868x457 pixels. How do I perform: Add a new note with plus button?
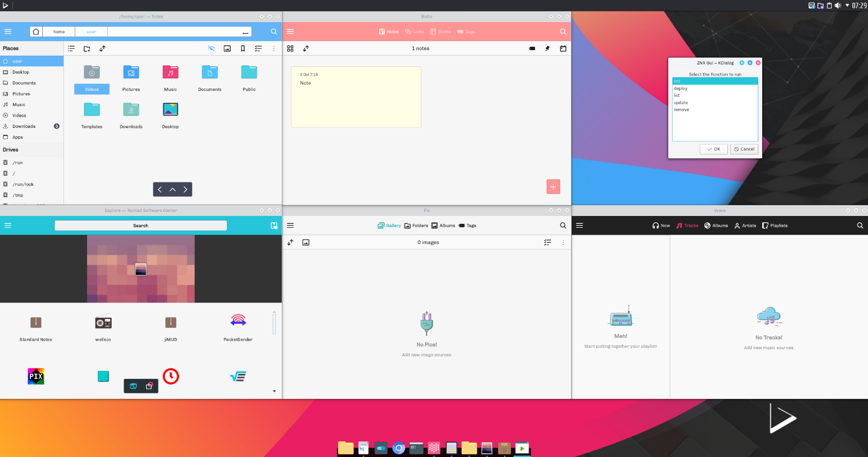553,187
